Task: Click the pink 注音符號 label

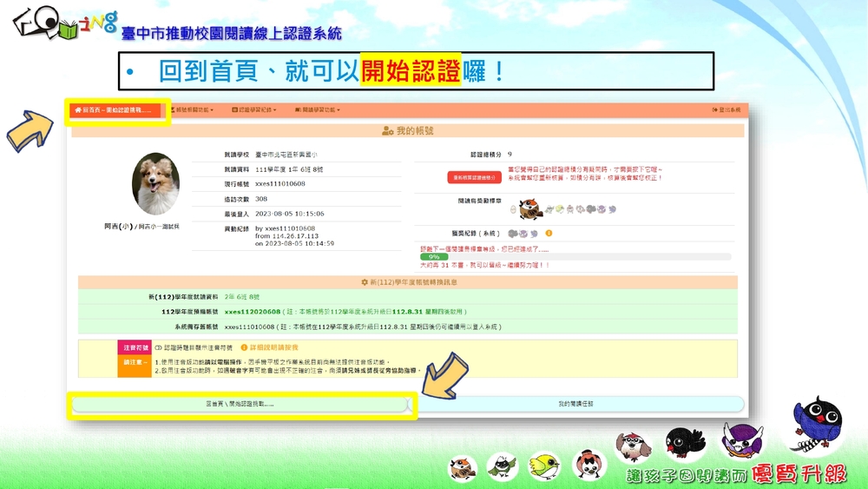Action: 135,347
